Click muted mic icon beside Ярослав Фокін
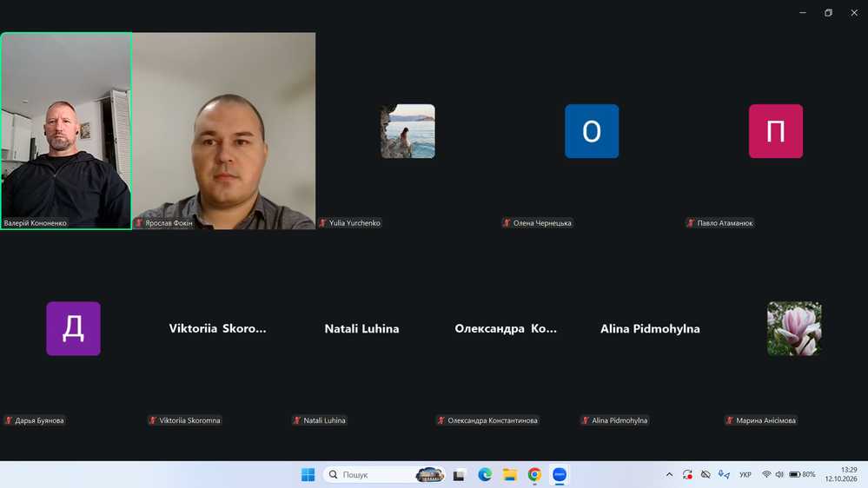Viewport: 868px width, 488px height. click(x=139, y=223)
